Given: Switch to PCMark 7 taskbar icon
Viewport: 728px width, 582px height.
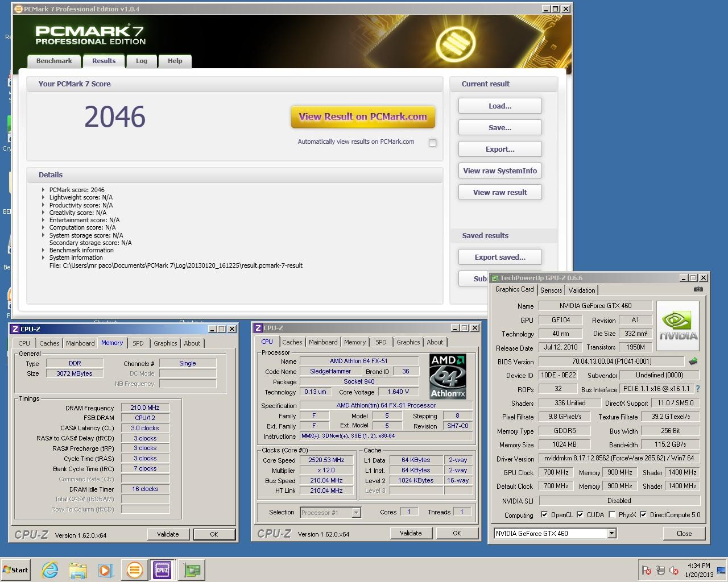Looking at the screenshot, I should pyautogui.click(x=134, y=569).
